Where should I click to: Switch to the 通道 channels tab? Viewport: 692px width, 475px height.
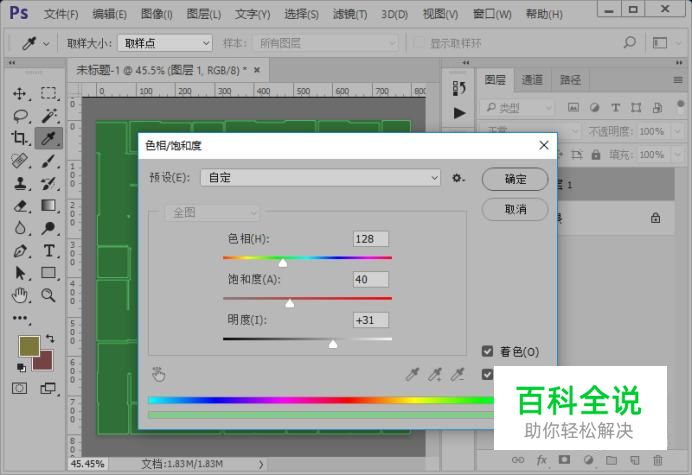point(532,80)
